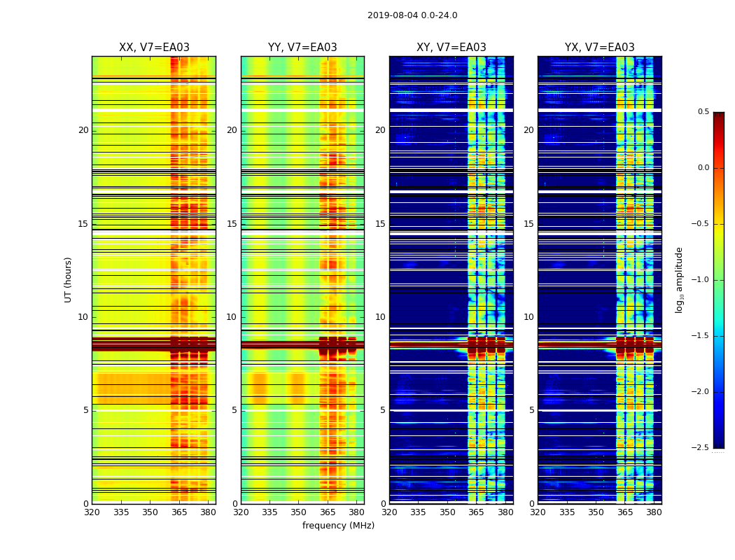Click the dark blue bottom of the colorbar
This screenshot has width=735, height=560.
pyautogui.click(x=719, y=444)
